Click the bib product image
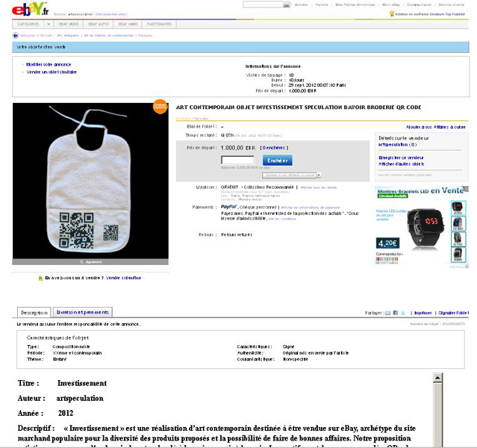Screen dimensions: 477x448 pyautogui.click(x=90, y=181)
